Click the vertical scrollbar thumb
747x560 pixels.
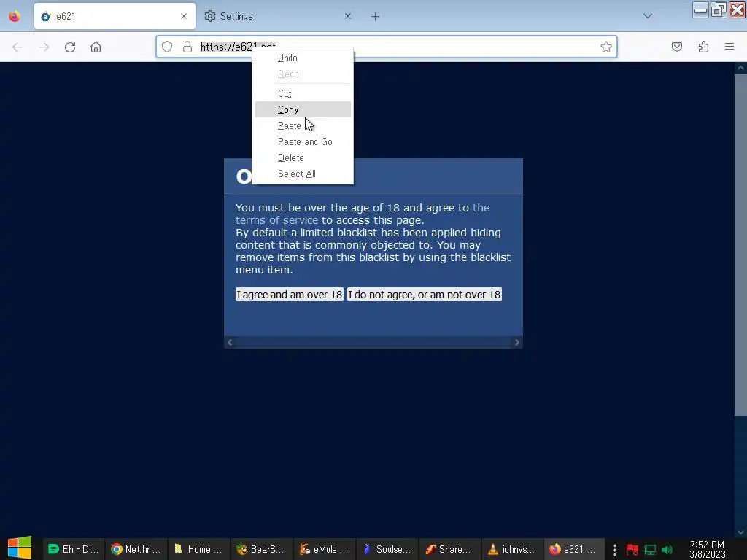pyautogui.click(x=740, y=245)
